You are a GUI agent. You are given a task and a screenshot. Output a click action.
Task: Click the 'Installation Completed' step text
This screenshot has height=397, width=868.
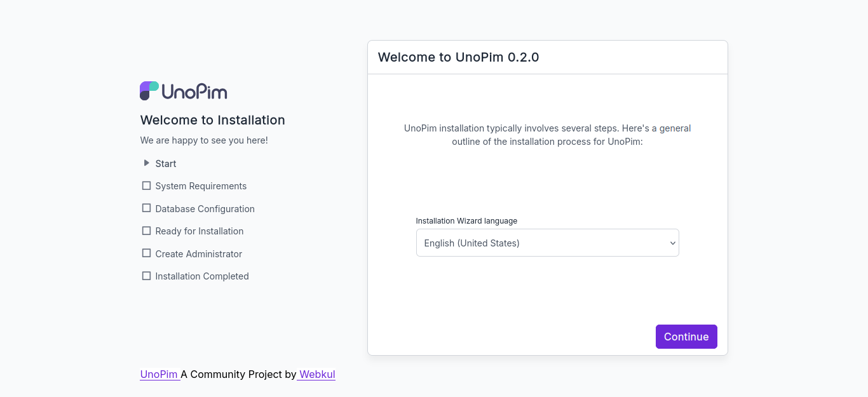tap(202, 276)
